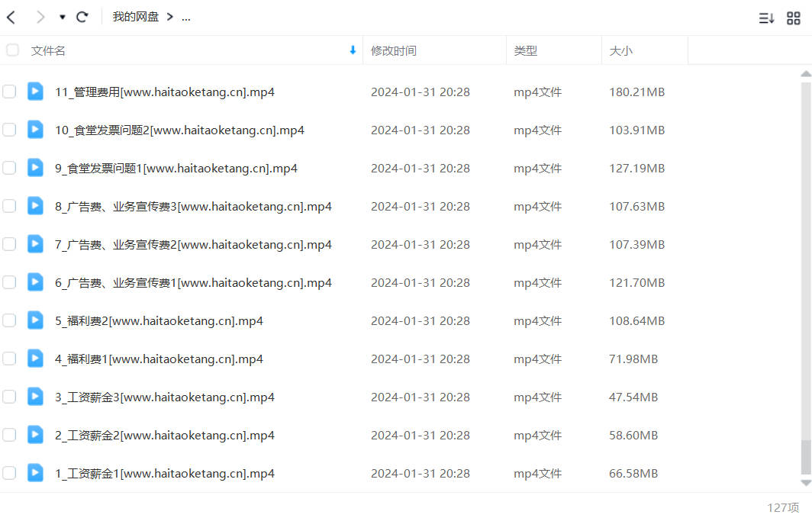
Task: Check the box for 7_广告费、业务宣传费2 file
Action: coord(9,244)
